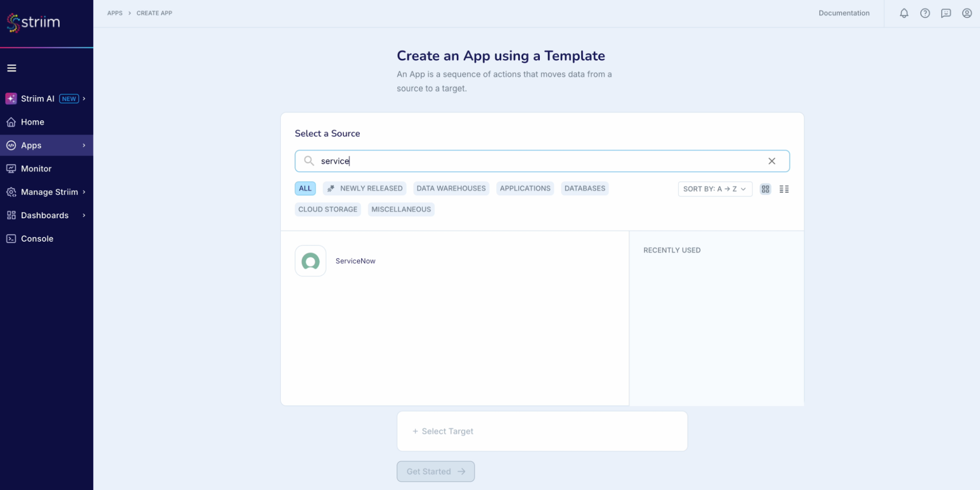
Task: Choose the ServiceNow source label
Action: (x=355, y=261)
